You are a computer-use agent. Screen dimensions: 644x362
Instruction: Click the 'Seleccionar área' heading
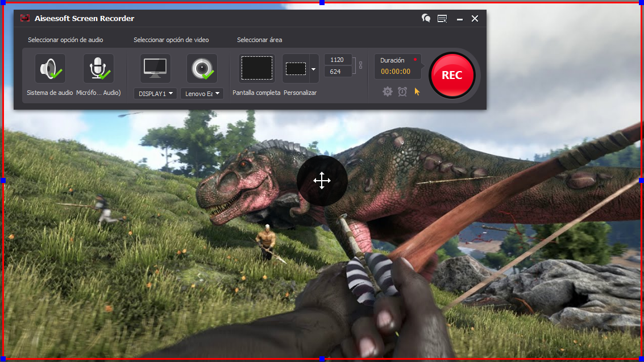click(260, 40)
